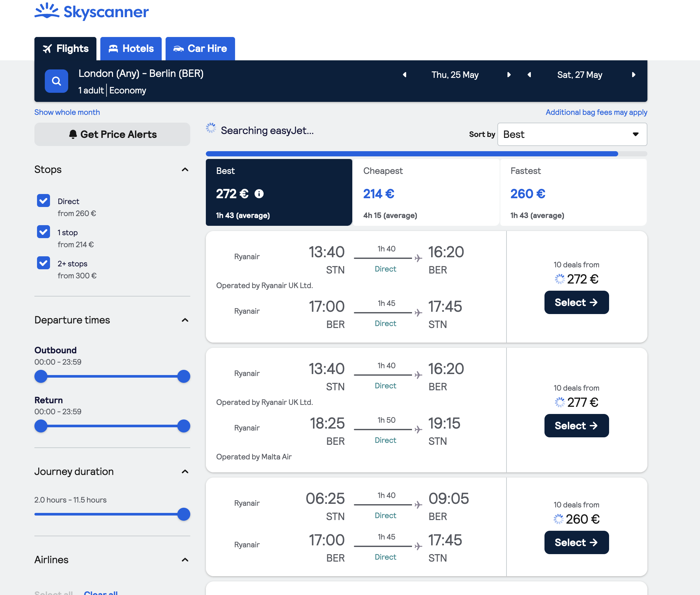
Task: Click the 06:25 departure time
Action: click(325, 499)
